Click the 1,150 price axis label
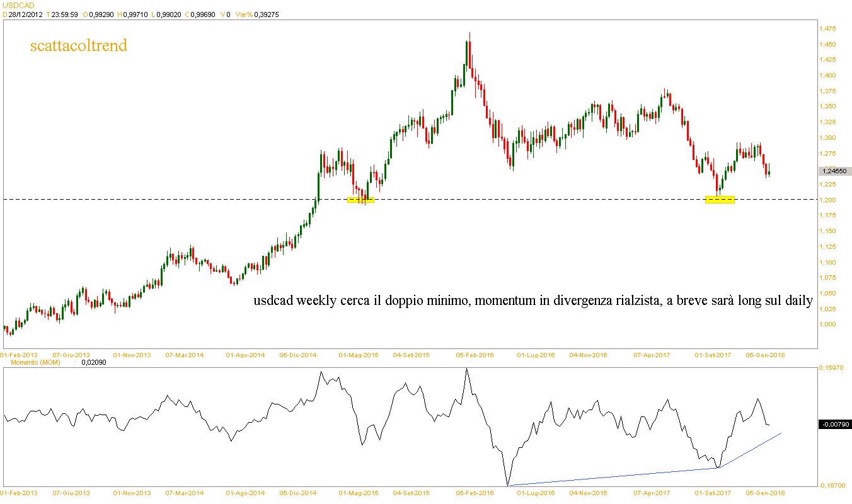 [827, 231]
